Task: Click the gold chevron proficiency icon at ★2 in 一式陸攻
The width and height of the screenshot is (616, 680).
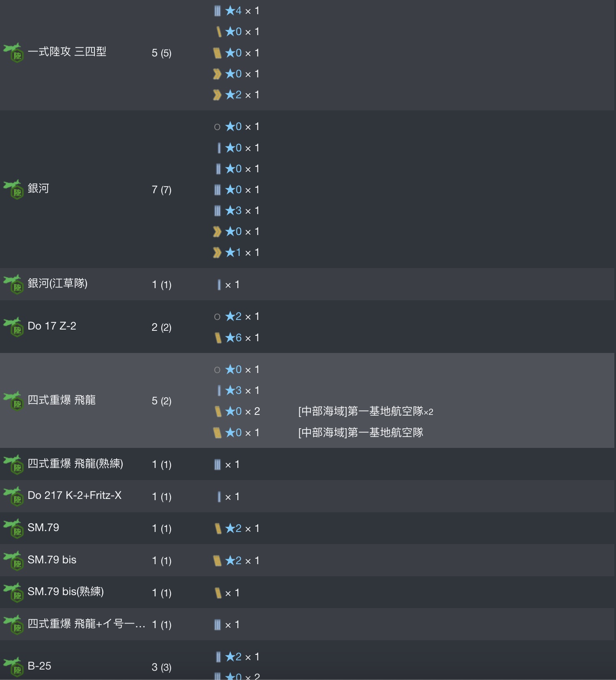Action: coord(217,95)
